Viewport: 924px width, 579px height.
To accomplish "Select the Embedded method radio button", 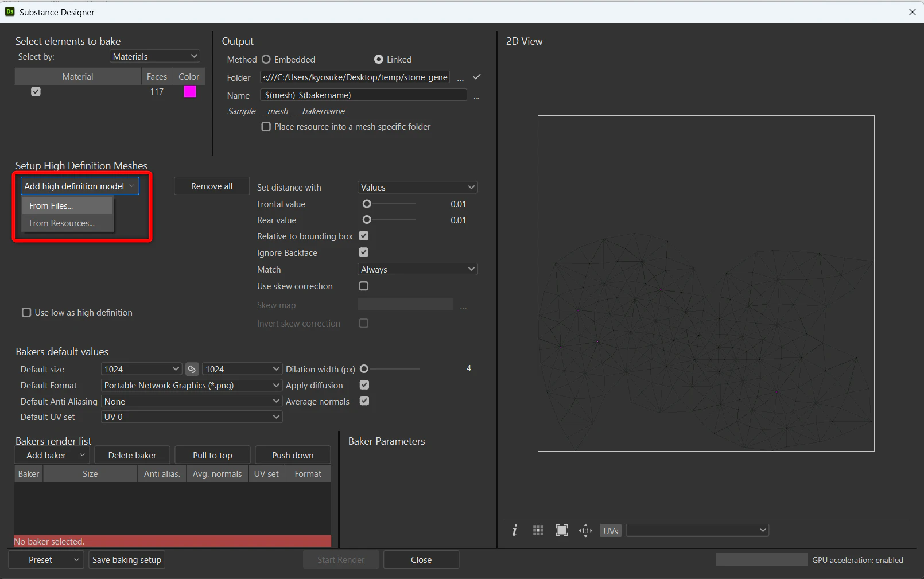I will 266,60.
